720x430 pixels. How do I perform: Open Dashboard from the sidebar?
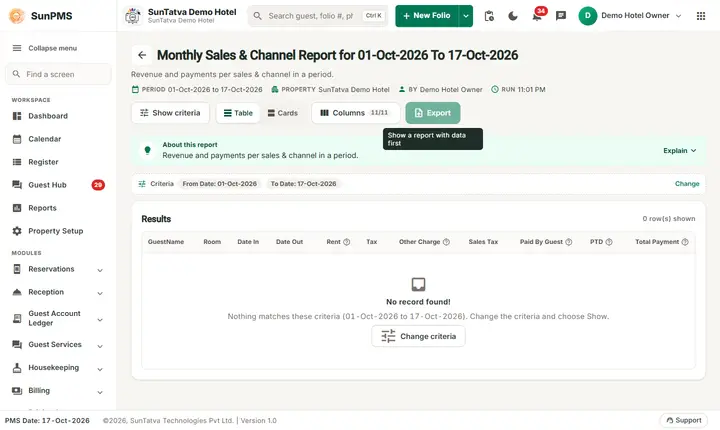click(58, 116)
